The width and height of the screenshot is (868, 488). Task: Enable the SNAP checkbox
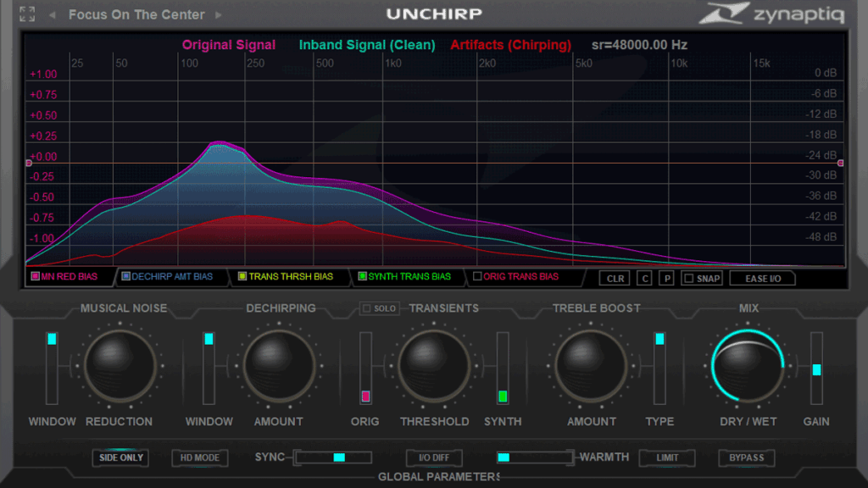point(688,278)
